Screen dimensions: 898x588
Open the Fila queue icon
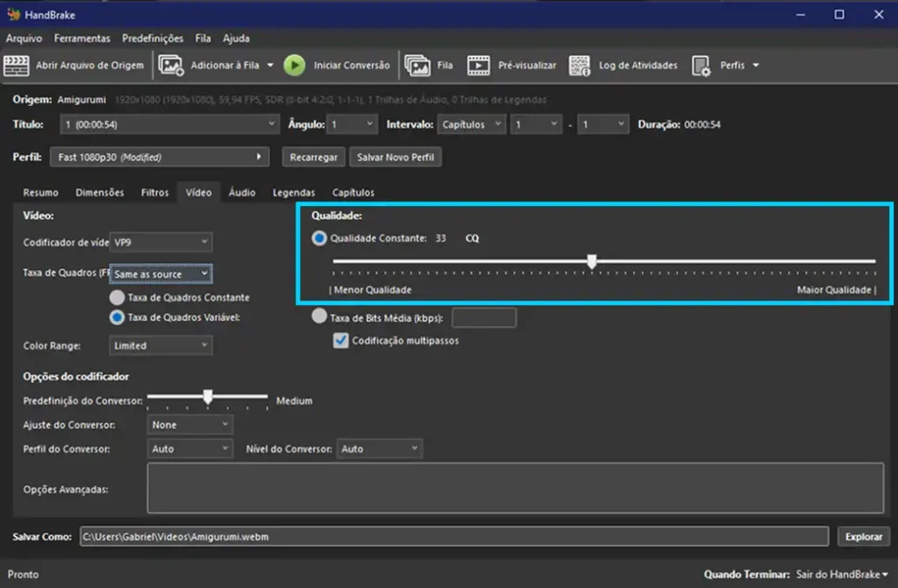(x=417, y=66)
